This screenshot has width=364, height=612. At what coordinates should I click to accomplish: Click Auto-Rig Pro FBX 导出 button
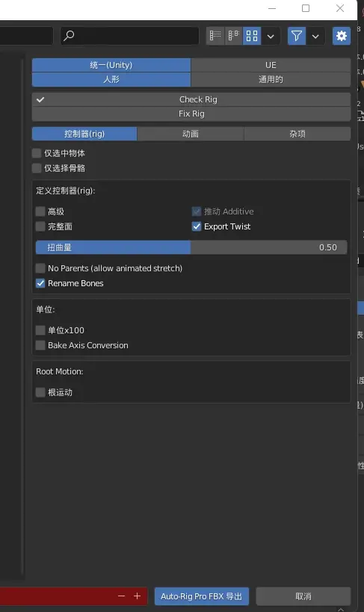point(202,596)
